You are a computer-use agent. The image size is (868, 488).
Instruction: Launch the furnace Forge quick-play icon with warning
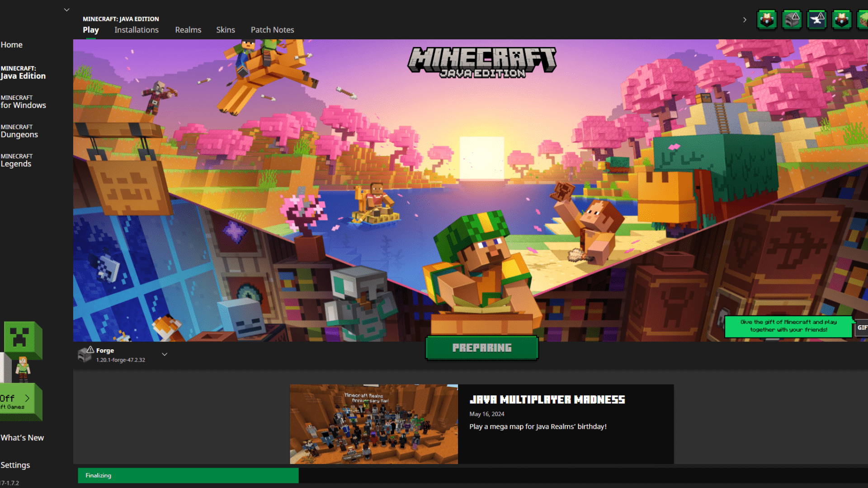pos(792,20)
